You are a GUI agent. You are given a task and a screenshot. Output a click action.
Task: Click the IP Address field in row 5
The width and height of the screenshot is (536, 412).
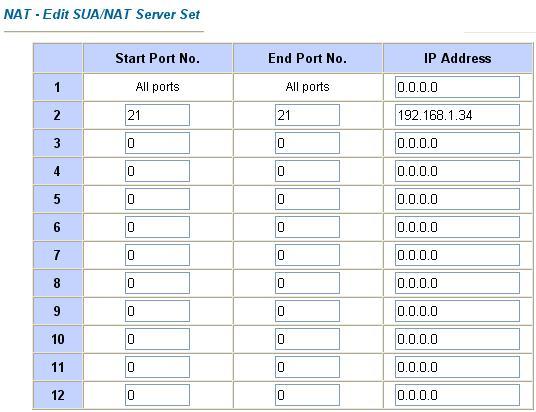point(457,199)
